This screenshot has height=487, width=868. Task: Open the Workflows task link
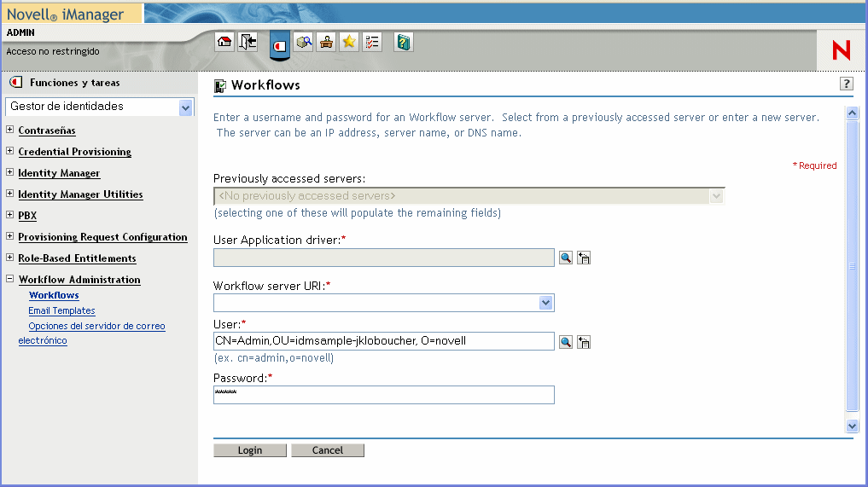(54, 295)
